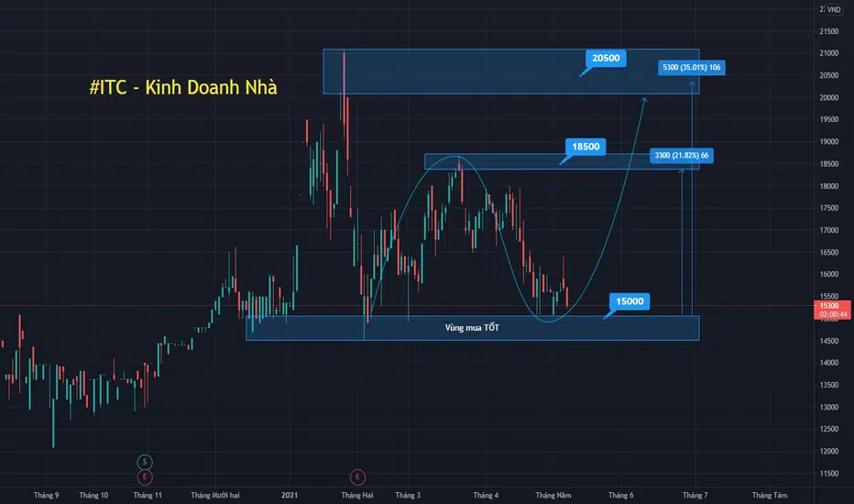The image size is (854, 504).
Task: Click the Tháng 4 time axis label
Action: 486,495
